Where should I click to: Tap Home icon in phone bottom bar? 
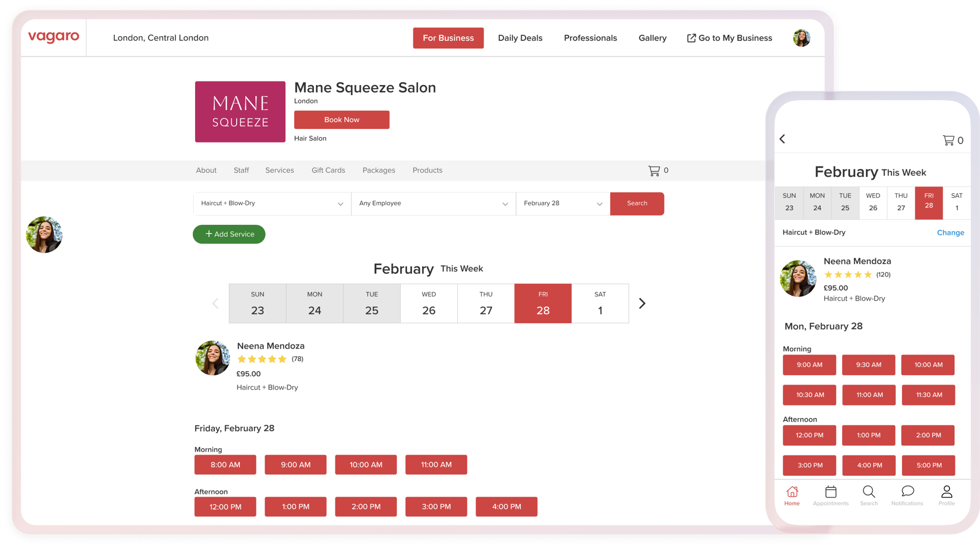(x=792, y=496)
